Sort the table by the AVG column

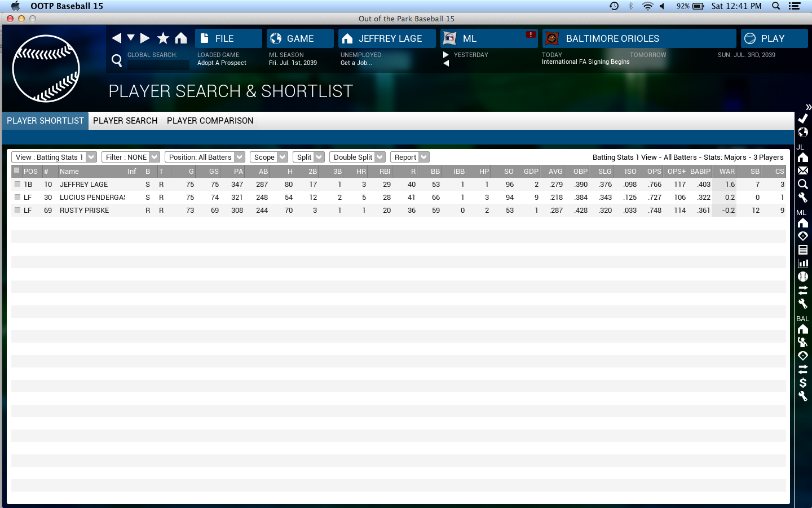coord(553,171)
